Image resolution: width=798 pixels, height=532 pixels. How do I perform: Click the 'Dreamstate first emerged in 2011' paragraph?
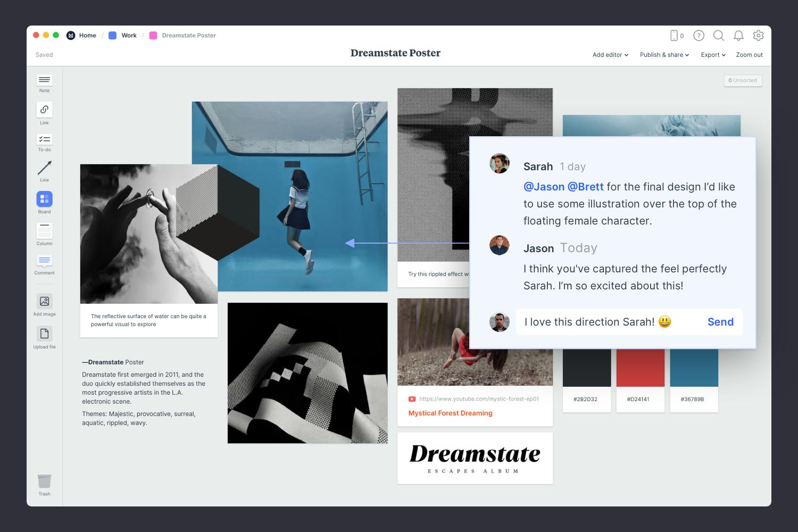click(144, 388)
